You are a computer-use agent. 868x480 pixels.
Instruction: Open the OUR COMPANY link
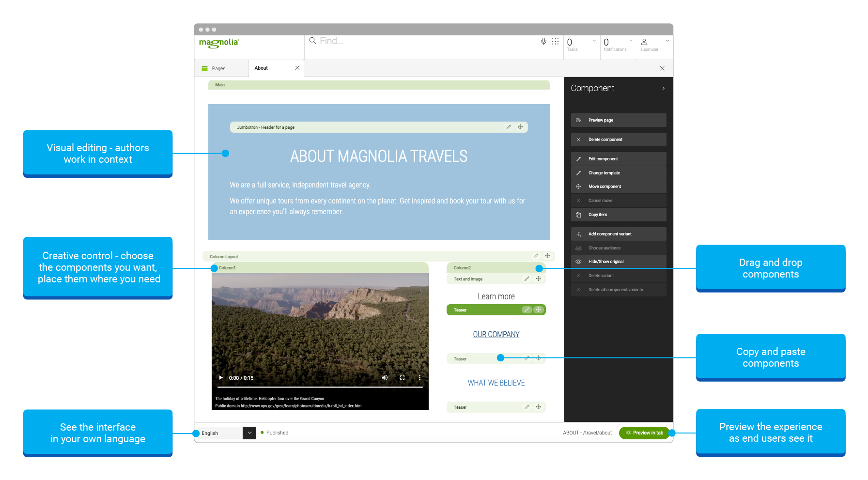click(496, 335)
